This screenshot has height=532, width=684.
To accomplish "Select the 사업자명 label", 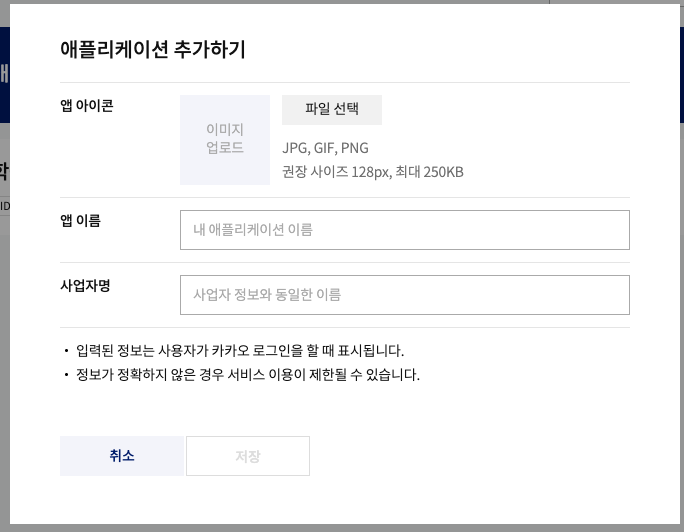I will click(x=86, y=286).
